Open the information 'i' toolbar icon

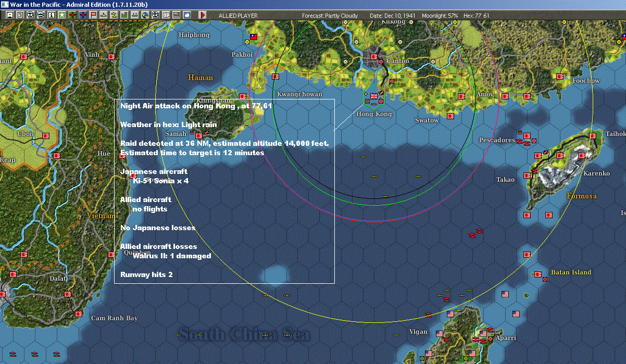pos(52,15)
